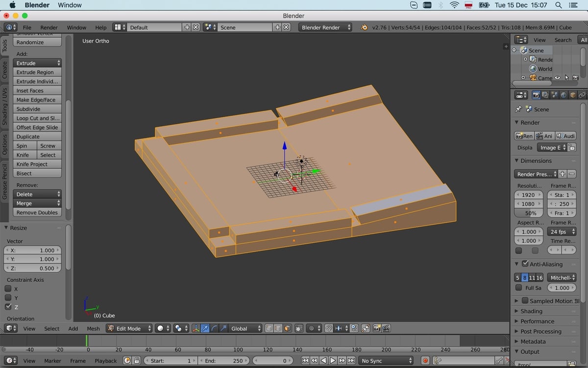This screenshot has width=588, height=368.
Task: Open the Blender Render engine dropdown
Action: pos(325,27)
